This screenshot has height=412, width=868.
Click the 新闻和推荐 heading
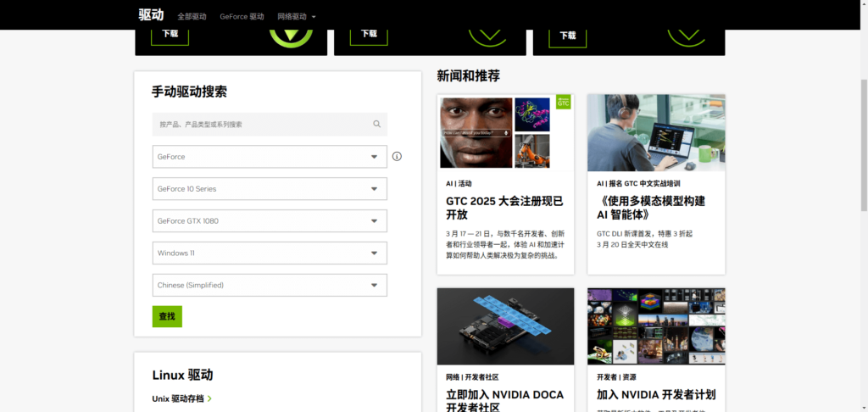468,76
